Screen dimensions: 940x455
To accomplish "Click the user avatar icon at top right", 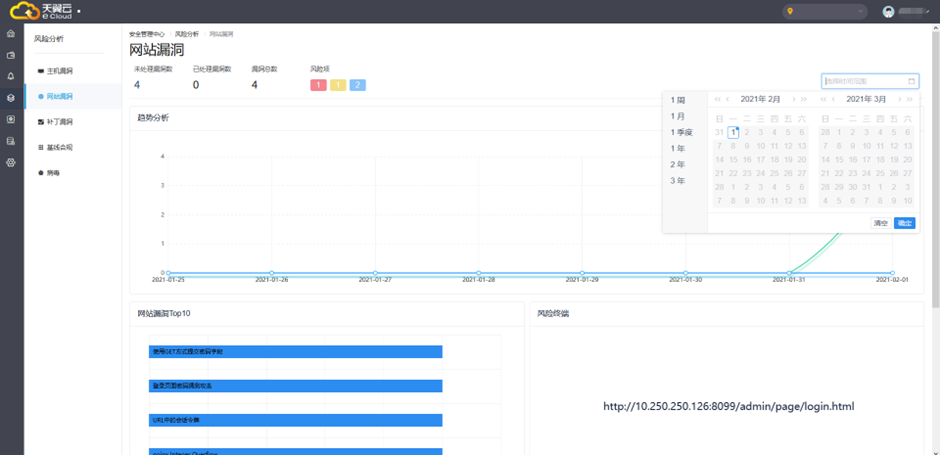I will point(888,12).
